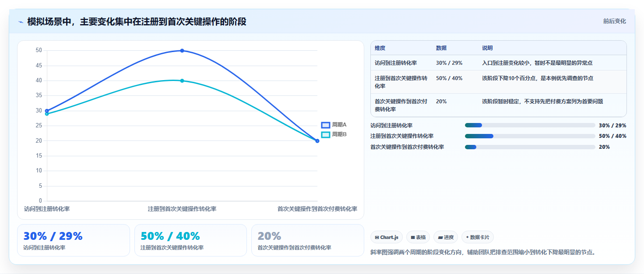The width and height of the screenshot is (644, 274).
Task: Click the note 该阶段下降10个百分点
Action: pyautogui.click(x=538, y=78)
